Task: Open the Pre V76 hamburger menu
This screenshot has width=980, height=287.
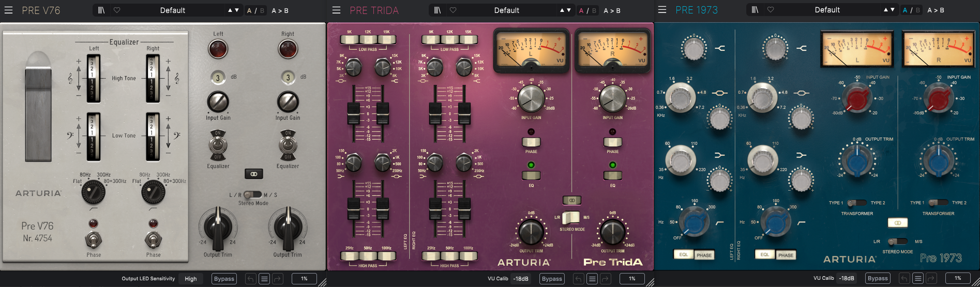Action: (9, 10)
